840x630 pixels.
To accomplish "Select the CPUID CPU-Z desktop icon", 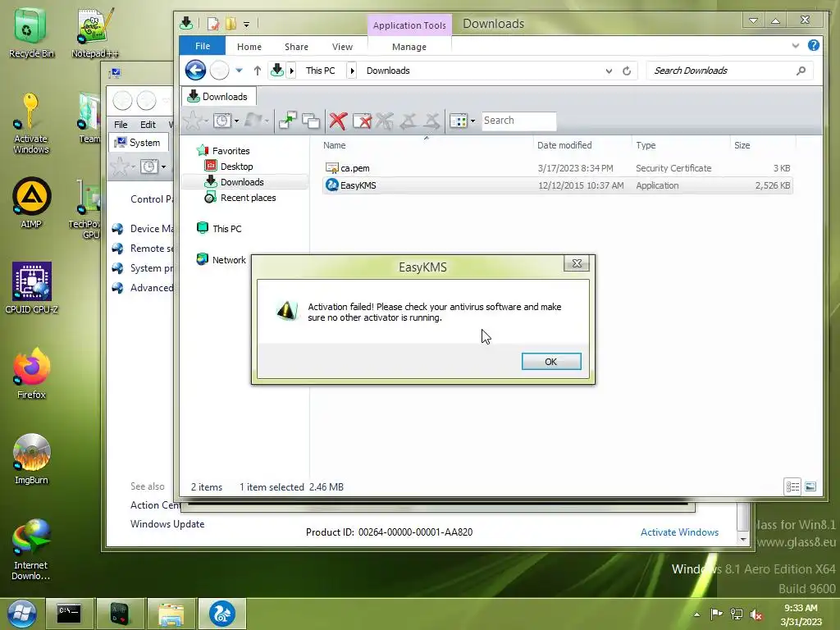I will 31,288.
